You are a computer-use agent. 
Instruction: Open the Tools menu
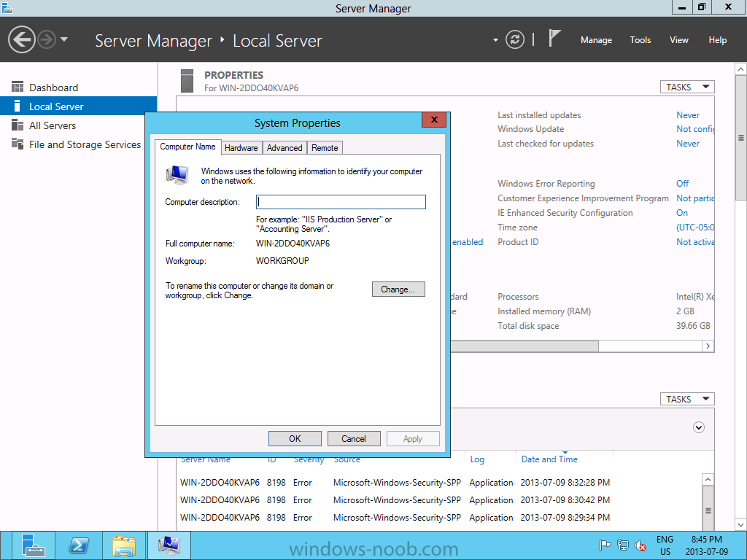640,40
